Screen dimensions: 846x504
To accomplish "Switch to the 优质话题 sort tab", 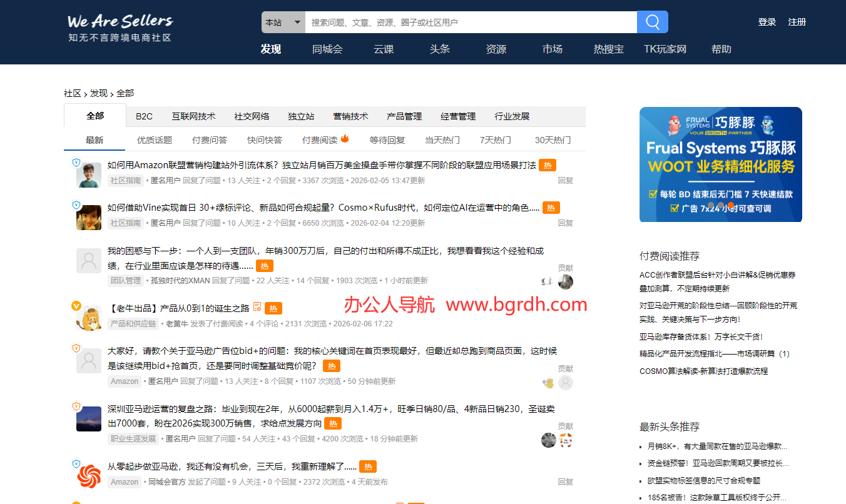I will point(155,140).
